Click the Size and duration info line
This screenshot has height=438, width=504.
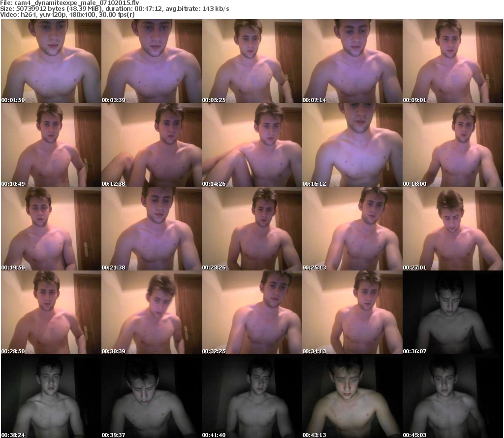(x=115, y=9)
